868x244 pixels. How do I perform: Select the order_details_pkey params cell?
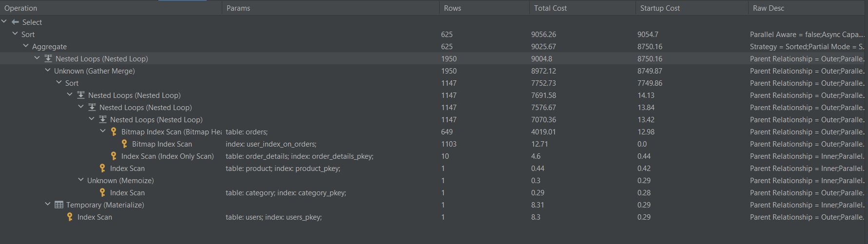pyautogui.click(x=299, y=156)
